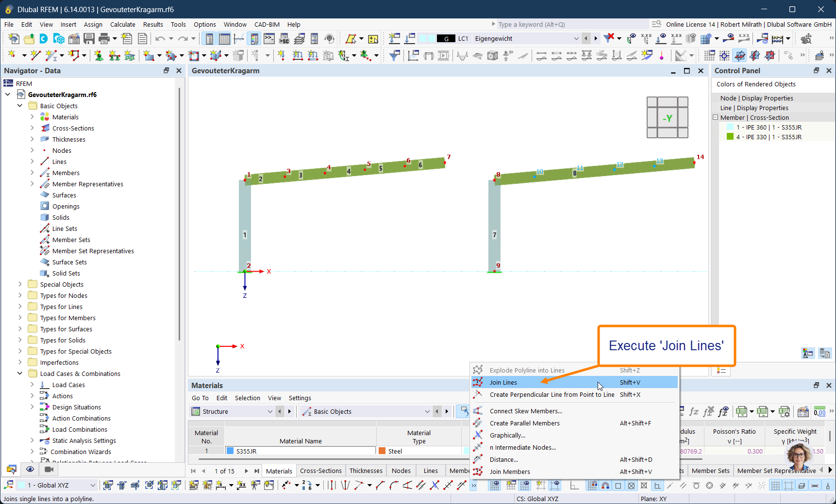Select Member Representatives in Navigator tree
The height and width of the screenshot is (504, 836).
click(x=87, y=184)
